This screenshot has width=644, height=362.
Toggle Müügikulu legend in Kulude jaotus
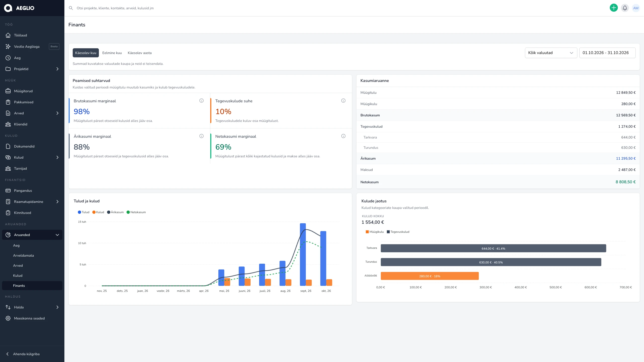click(x=375, y=232)
